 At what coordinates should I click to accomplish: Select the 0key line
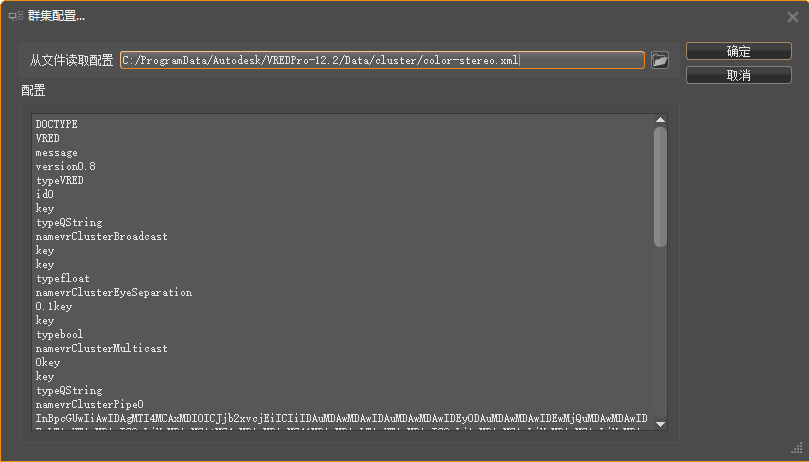coord(47,362)
